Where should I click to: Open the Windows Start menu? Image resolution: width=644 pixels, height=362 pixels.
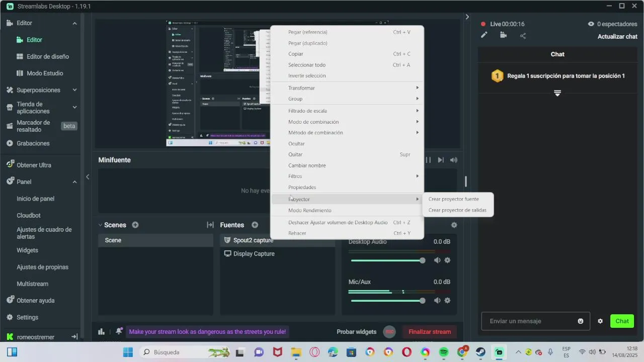128,352
